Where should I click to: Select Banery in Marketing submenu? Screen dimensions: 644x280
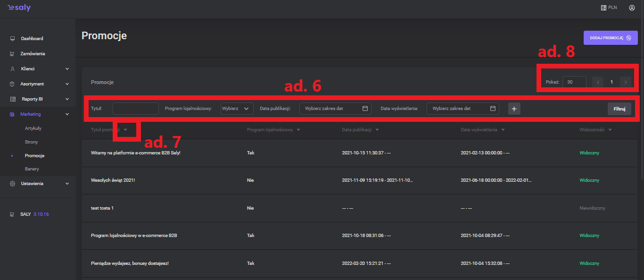(32, 169)
